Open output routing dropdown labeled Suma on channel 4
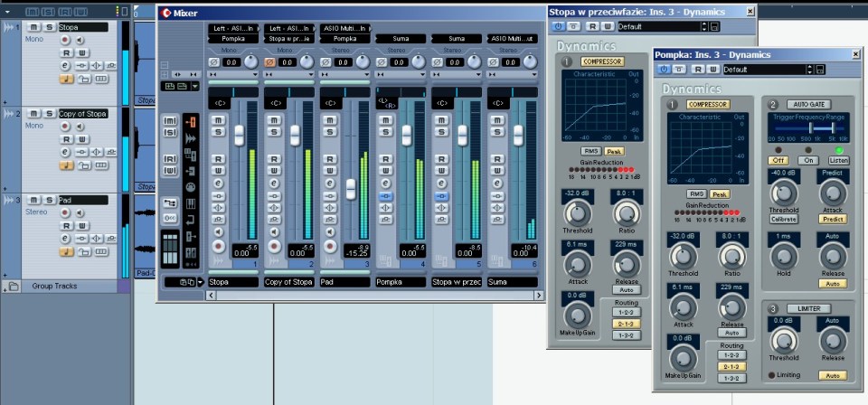The image size is (868, 405). pyautogui.click(x=401, y=38)
